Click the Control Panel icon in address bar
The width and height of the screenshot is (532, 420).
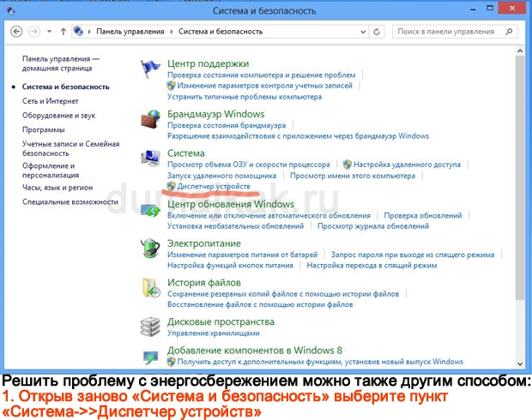[78, 31]
